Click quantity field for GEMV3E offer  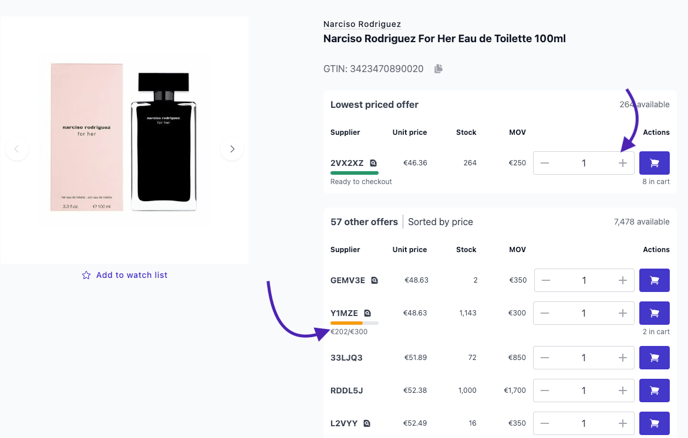(584, 280)
